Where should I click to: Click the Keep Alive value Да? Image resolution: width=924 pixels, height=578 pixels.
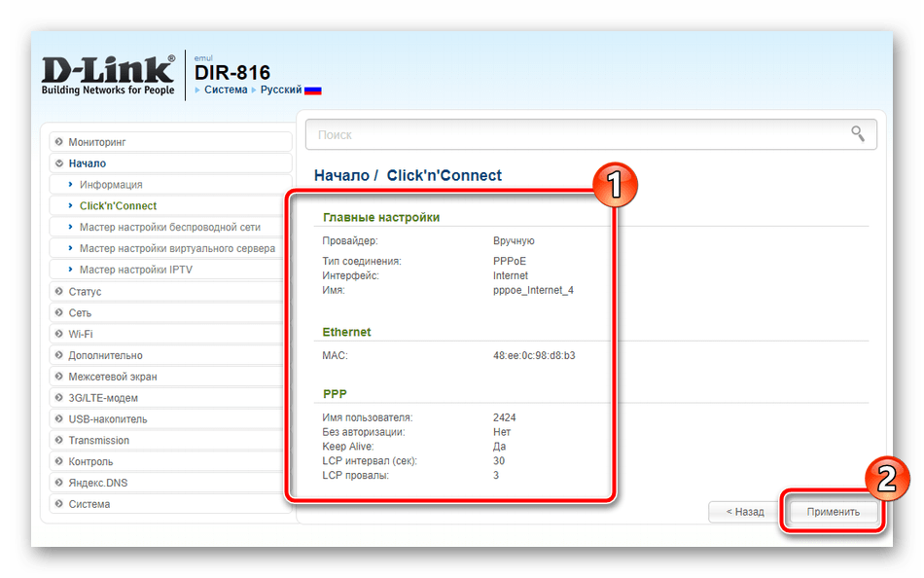coord(500,447)
